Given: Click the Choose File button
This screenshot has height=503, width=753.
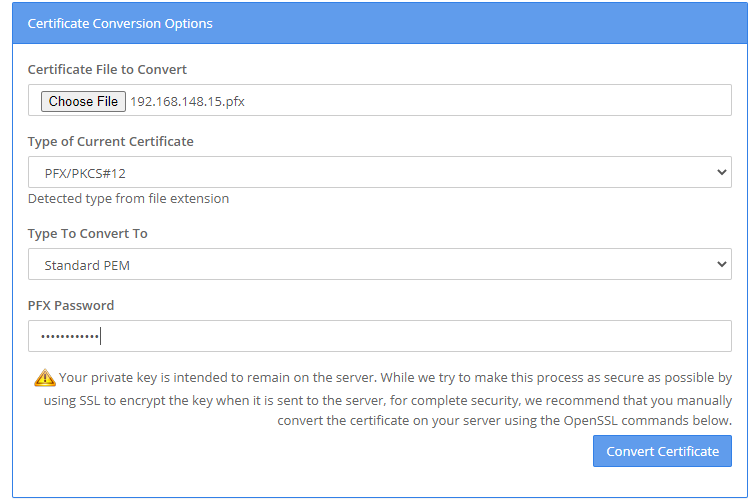Looking at the screenshot, I should (x=84, y=101).
